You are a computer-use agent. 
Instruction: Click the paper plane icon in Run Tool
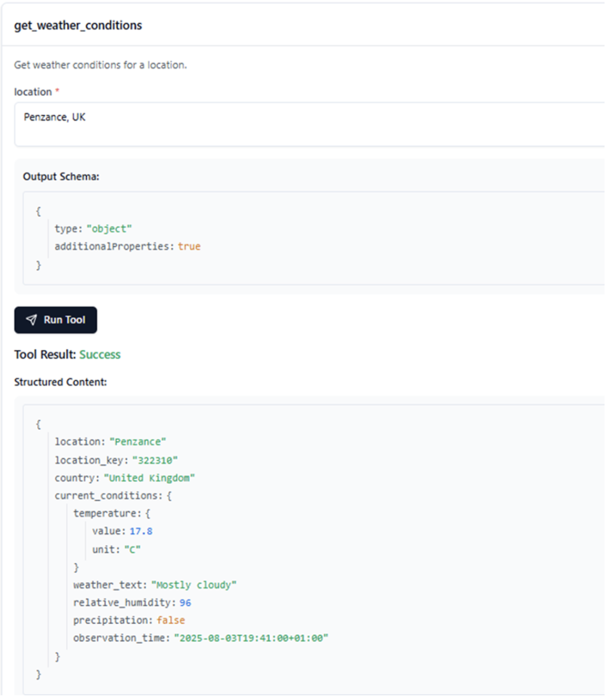(32, 320)
